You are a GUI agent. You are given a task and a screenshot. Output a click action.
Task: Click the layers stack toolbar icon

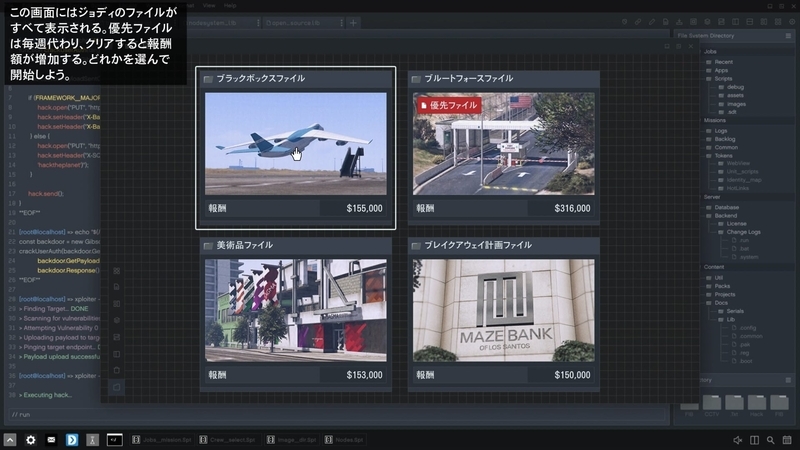click(707, 22)
